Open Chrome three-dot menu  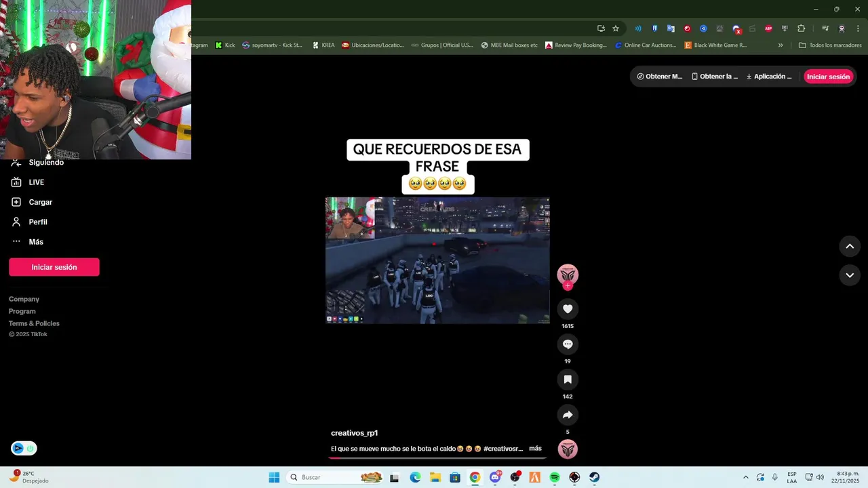coord(858,28)
